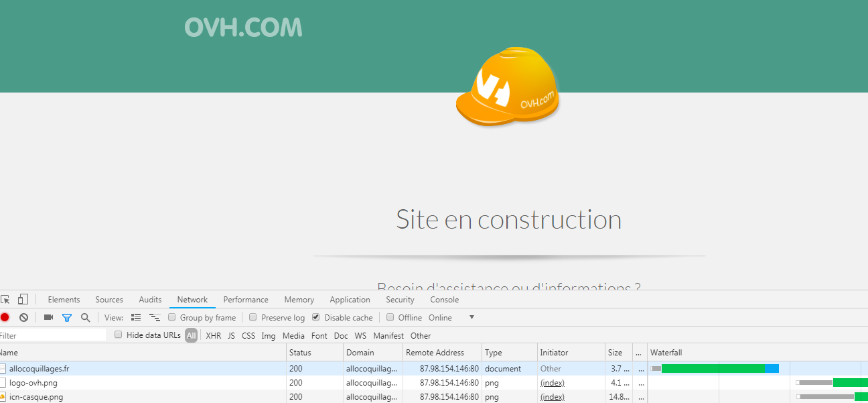Screen dimensions: 868x403
Task: Focus the Filter text field
Action: (x=53, y=335)
